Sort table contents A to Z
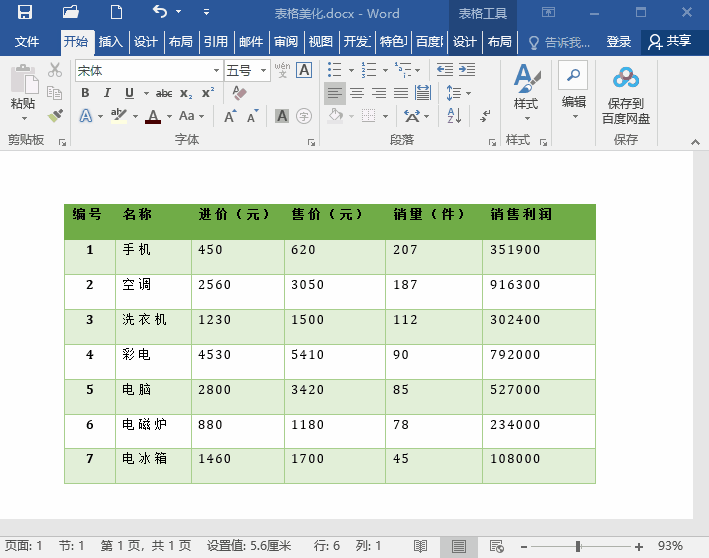The width and height of the screenshot is (709, 558). click(454, 116)
